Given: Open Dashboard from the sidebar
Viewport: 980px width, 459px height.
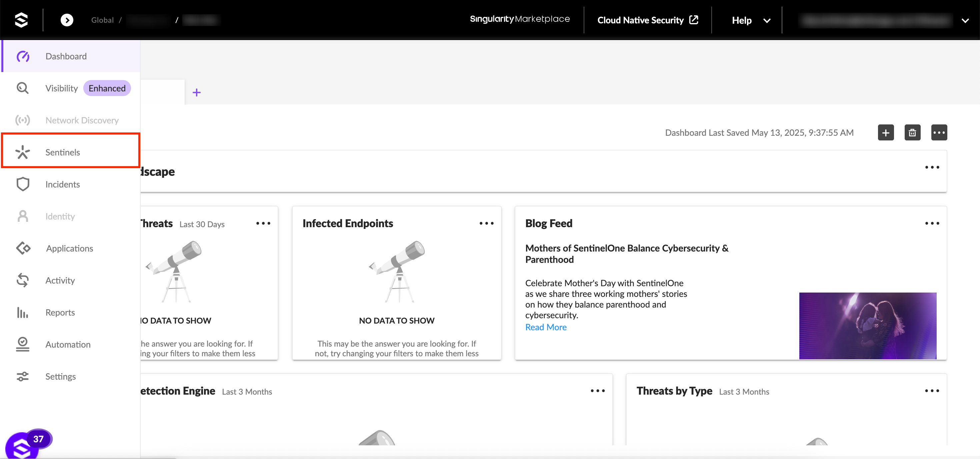Looking at the screenshot, I should coord(71,56).
